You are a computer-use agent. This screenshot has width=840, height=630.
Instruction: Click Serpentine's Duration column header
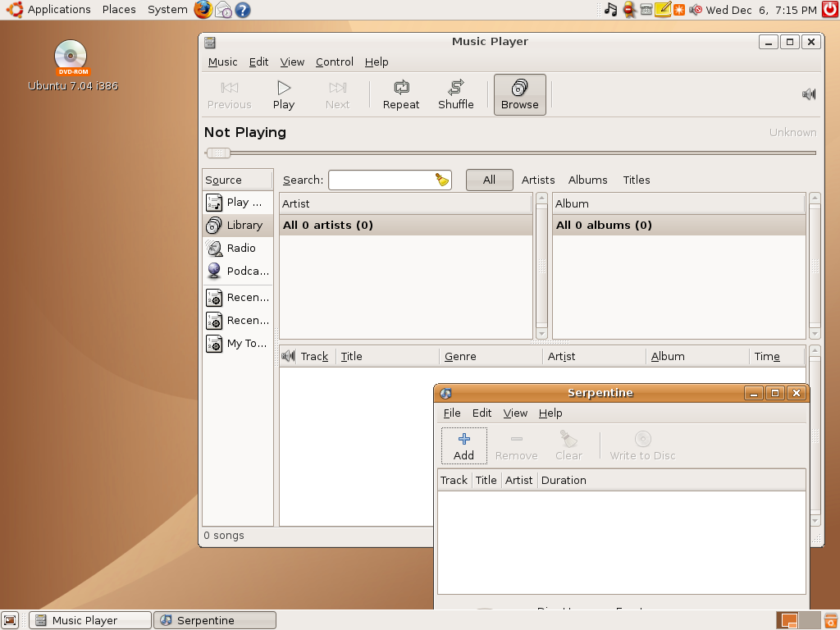[x=671, y=480]
